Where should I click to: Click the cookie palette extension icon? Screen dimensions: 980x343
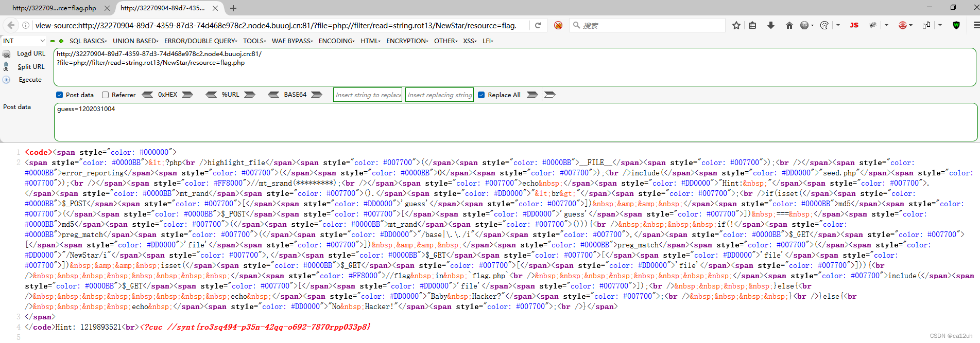click(824, 25)
